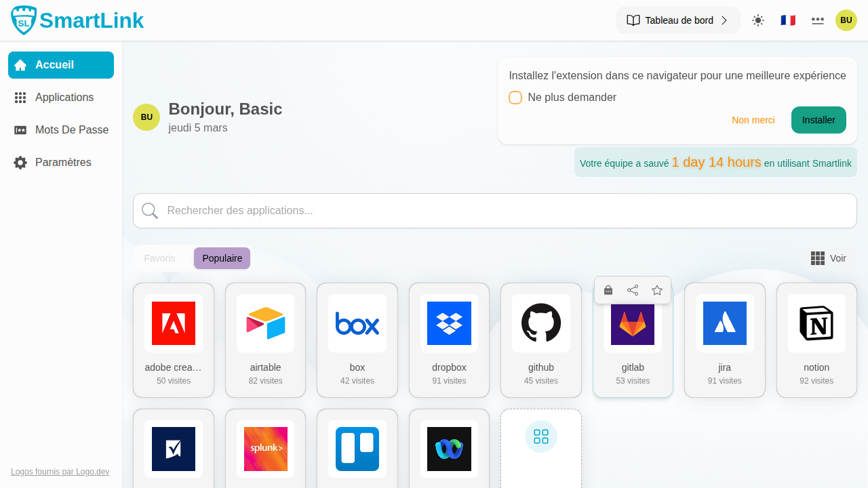This screenshot has height=488, width=868.
Task: Toggle the theme with the sun icon
Action: click(x=757, y=20)
